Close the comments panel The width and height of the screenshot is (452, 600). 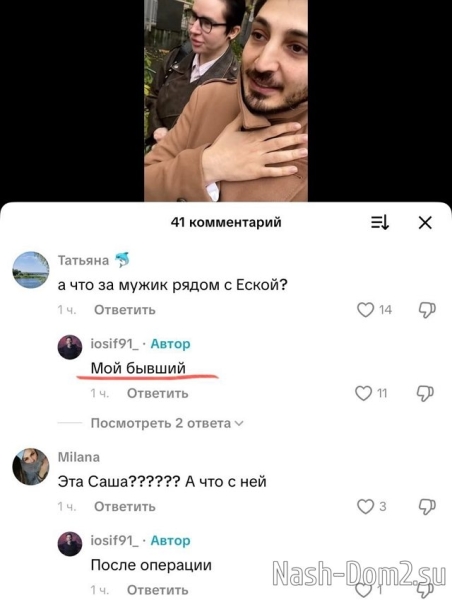point(425,222)
